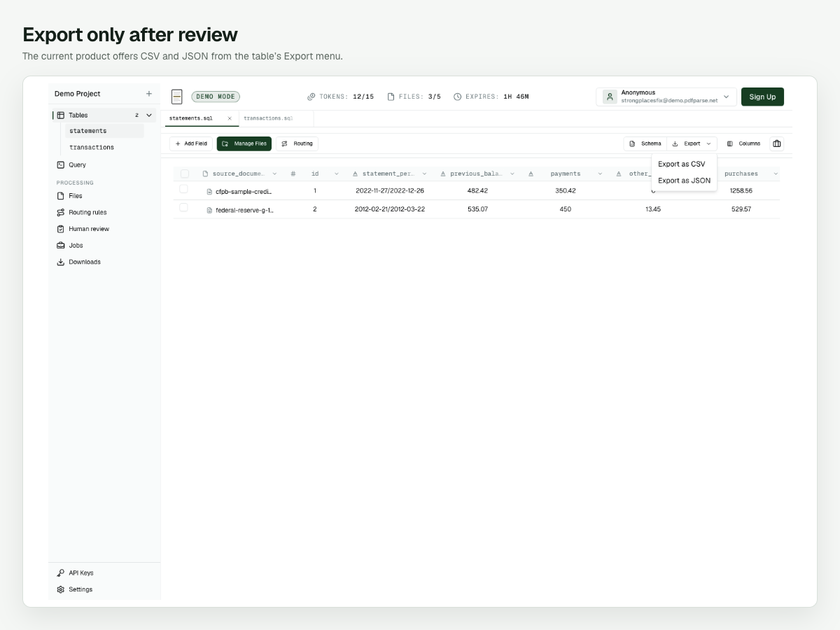This screenshot has width=840, height=630.
Task: Collapse the Tables tree chevron
Action: pyautogui.click(x=149, y=115)
